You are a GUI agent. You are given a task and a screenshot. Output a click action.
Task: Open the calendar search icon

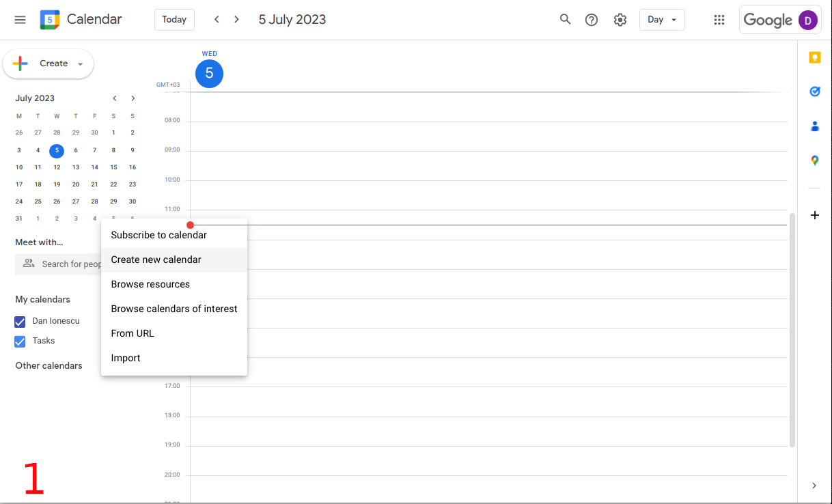pos(565,19)
